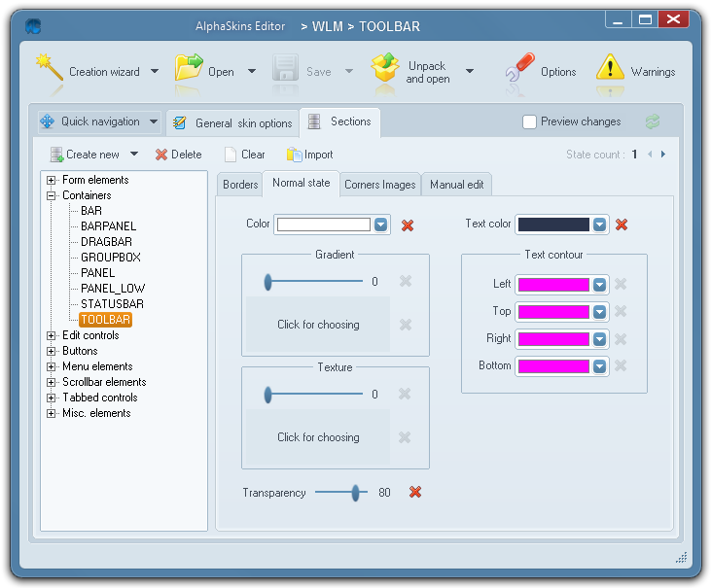Viewport: 711px width, 588px height.
Task: Switch to the Borders tab
Action: coord(240,185)
